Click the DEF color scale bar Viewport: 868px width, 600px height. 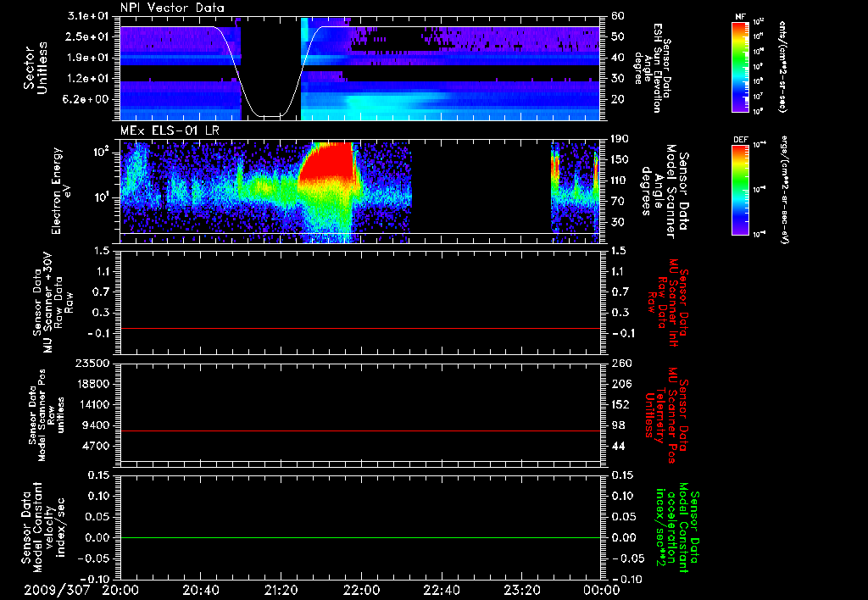pos(741,190)
